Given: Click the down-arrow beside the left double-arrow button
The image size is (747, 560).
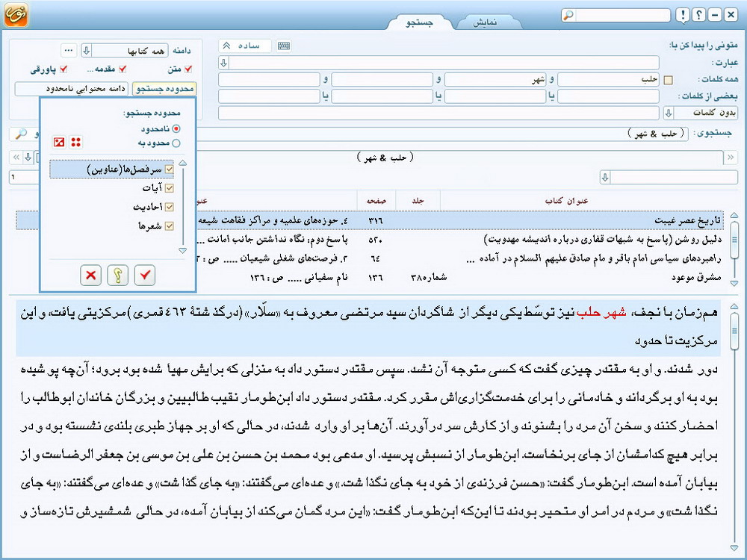Looking at the screenshot, I should click(28, 157).
